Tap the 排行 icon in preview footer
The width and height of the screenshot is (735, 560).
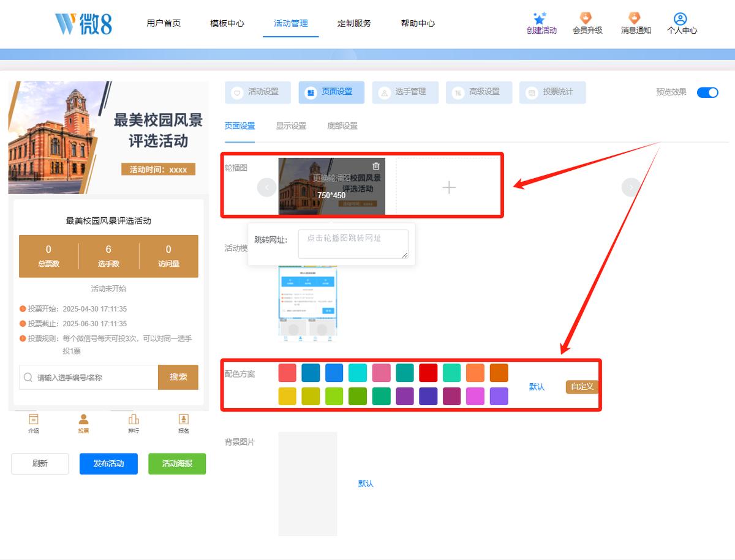coord(134,419)
